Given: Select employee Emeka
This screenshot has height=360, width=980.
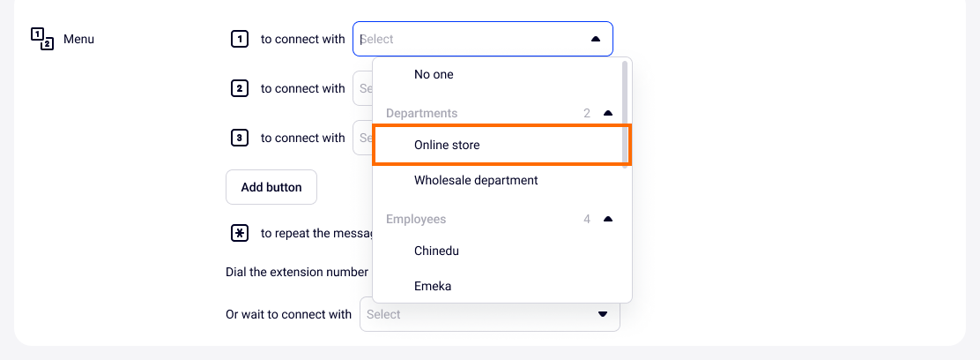Looking at the screenshot, I should click(433, 286).
